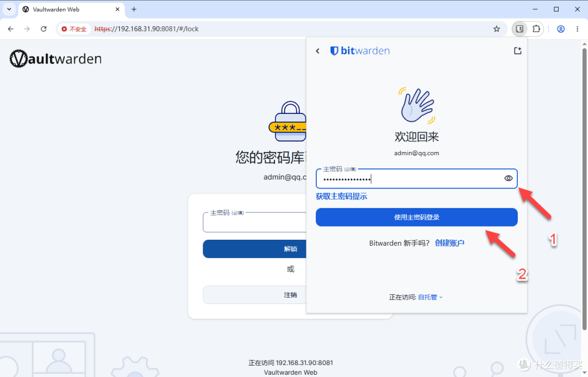Click the bitwarden logo in popup
Screen dimensions: 588x377
click(360, 51)
